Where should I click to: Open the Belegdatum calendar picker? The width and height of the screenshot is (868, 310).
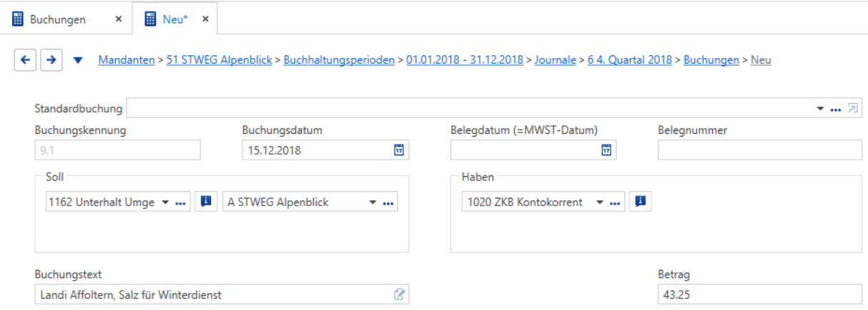click(x=606, y=150)
